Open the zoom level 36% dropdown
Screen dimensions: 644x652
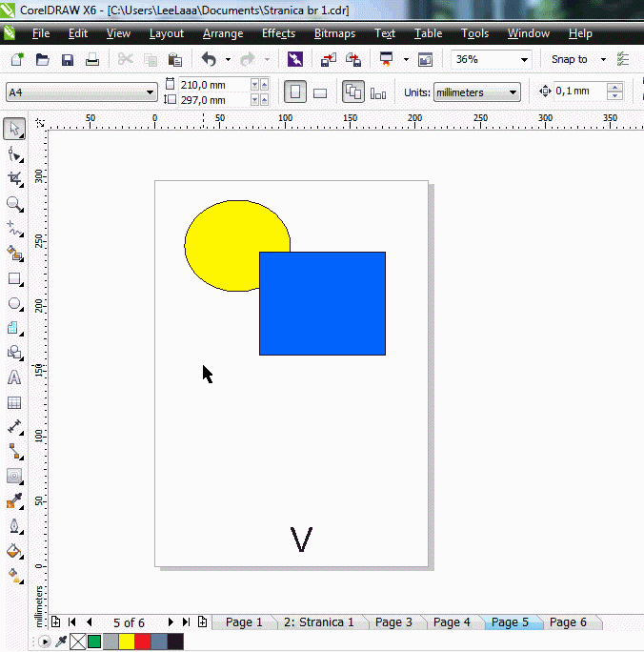pos(524,59)
